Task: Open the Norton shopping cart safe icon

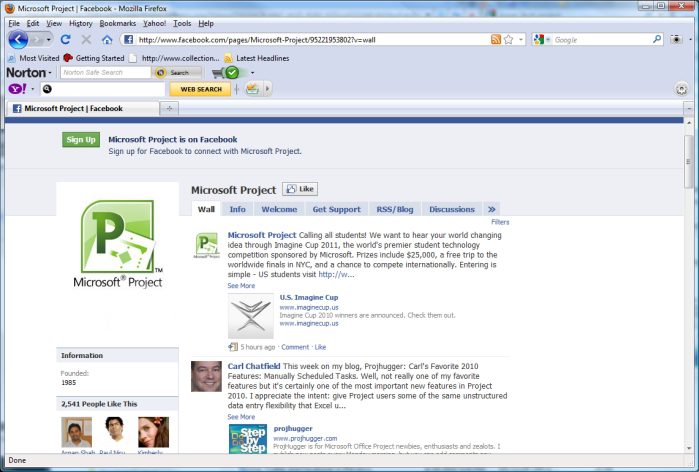Action: pos(226,72)
